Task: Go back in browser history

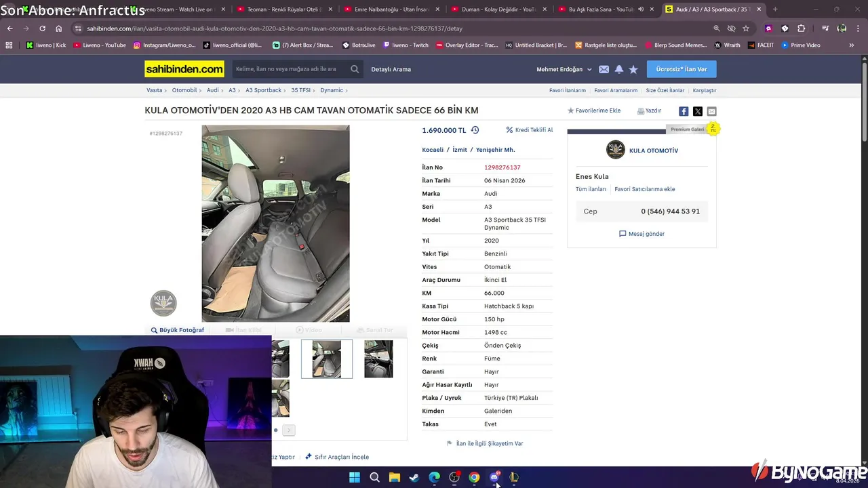Action: coord(9,28)
